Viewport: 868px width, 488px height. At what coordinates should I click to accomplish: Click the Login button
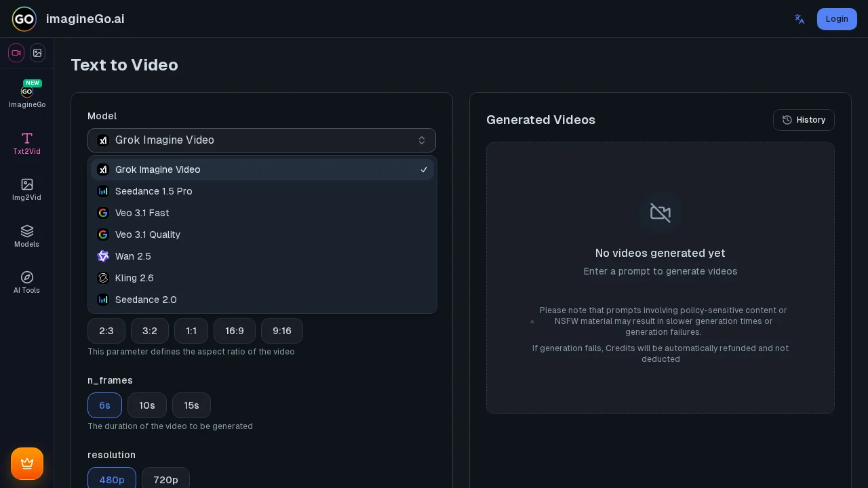tap(837, 19)
